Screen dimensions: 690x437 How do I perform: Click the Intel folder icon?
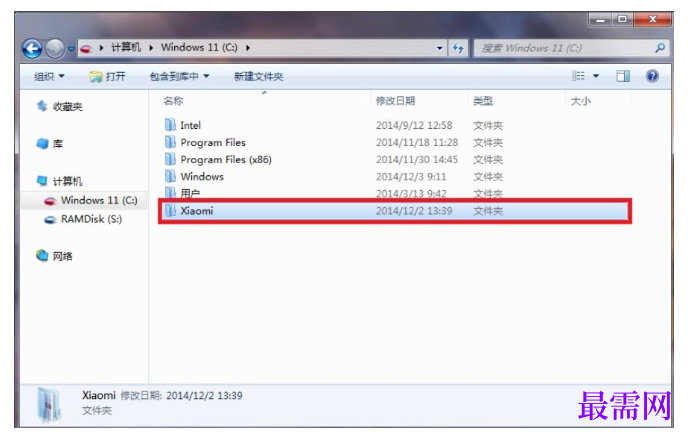[170, 125]
